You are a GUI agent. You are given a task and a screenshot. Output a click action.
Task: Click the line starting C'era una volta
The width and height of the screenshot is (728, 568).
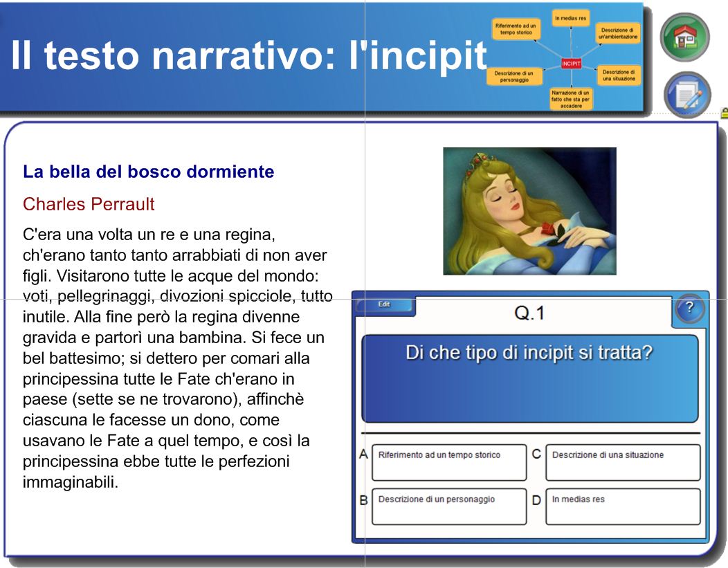[x=149, y=235]
